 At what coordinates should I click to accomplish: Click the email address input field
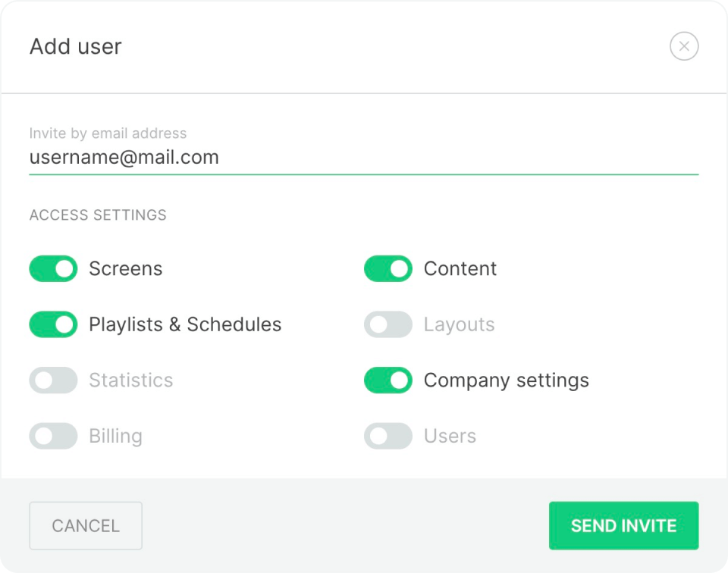[363, 158]
